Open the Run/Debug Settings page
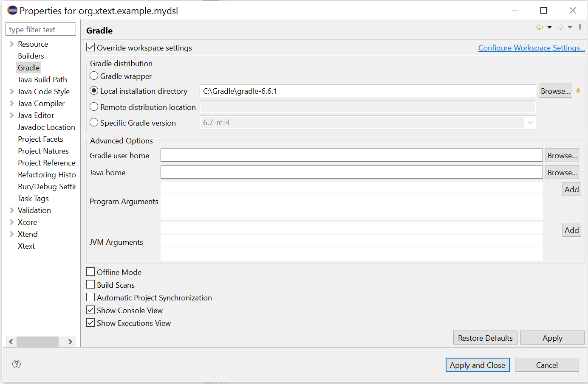588x384 pixels. point(47,187)
